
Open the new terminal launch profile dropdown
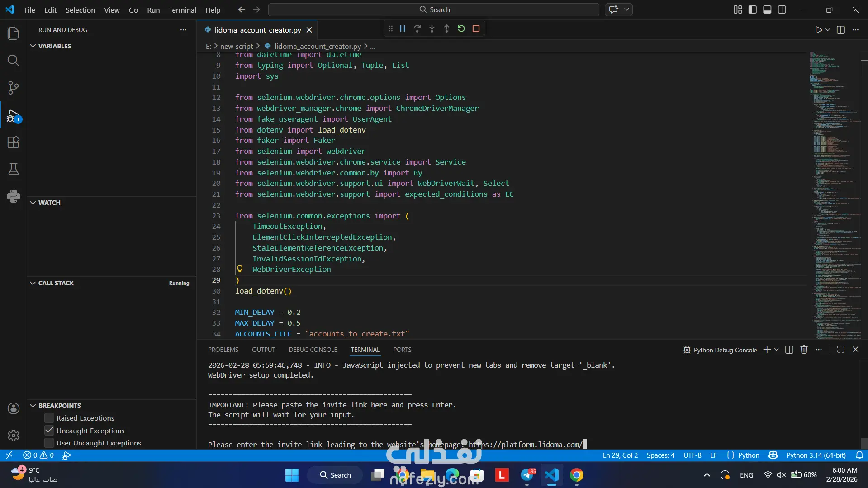777,350
